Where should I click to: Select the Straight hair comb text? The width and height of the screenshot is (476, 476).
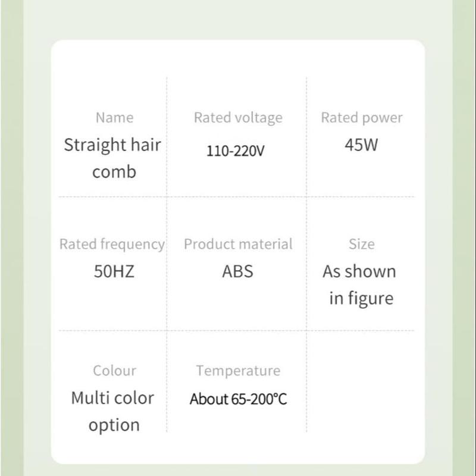(112, 158)
